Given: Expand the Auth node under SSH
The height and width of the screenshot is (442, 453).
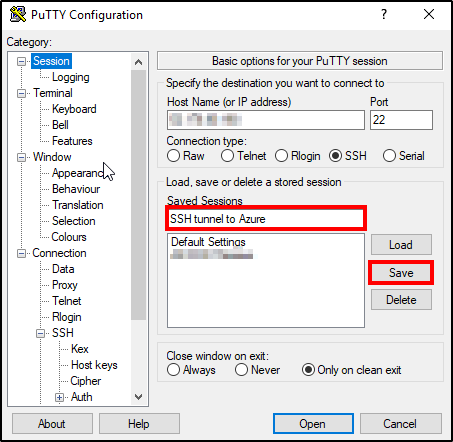Looking at the screenshot, I should [59, 397].
